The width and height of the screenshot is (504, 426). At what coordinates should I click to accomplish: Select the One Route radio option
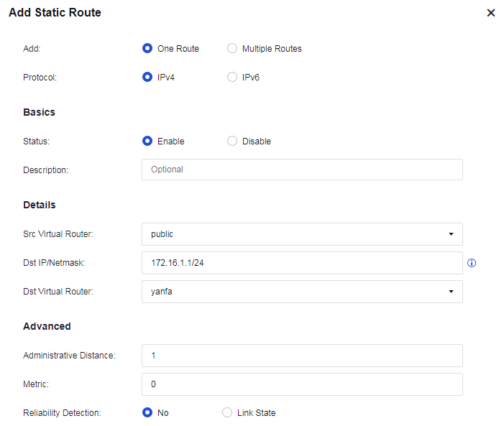[147, 49]
